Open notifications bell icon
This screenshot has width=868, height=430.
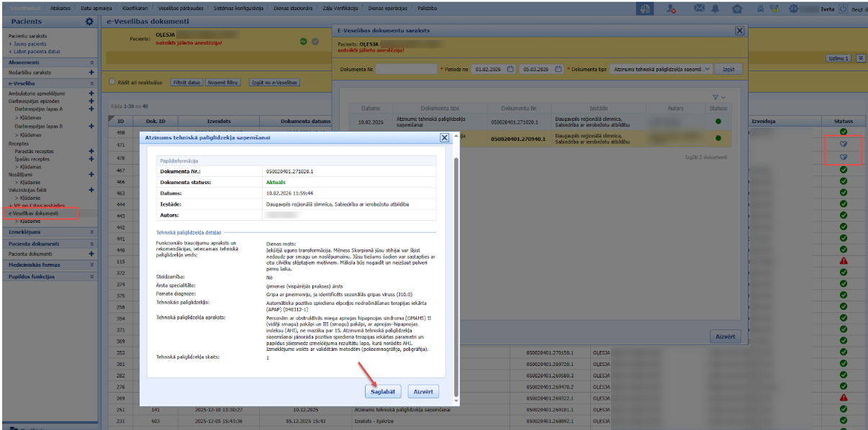pos(715,9)
